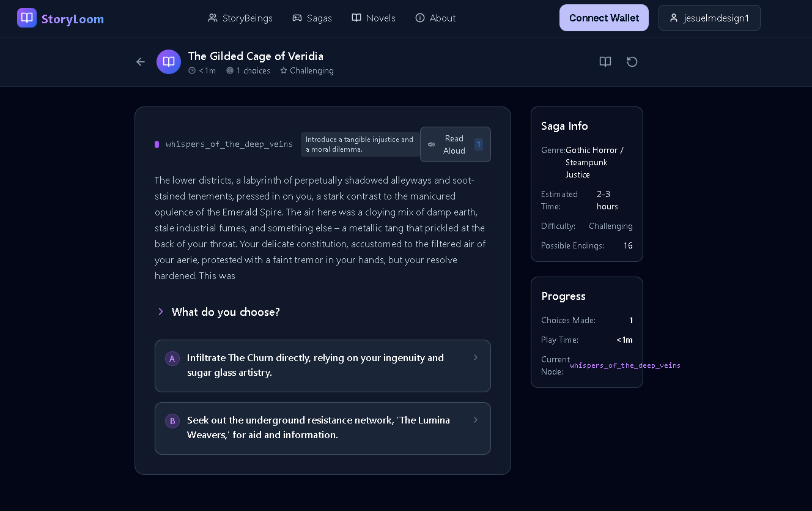
Task: Click the purple saga book avatar
Action: [169, 62]
